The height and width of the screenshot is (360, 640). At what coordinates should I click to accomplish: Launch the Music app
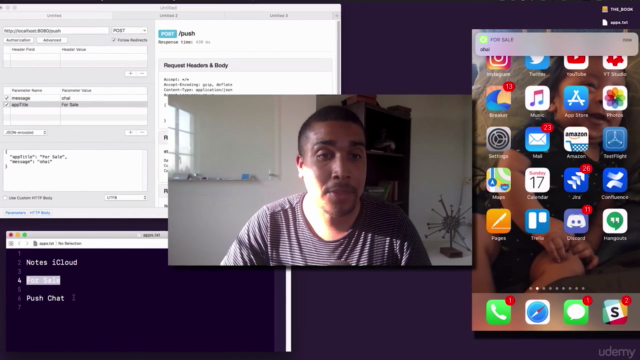coord(537,98)
